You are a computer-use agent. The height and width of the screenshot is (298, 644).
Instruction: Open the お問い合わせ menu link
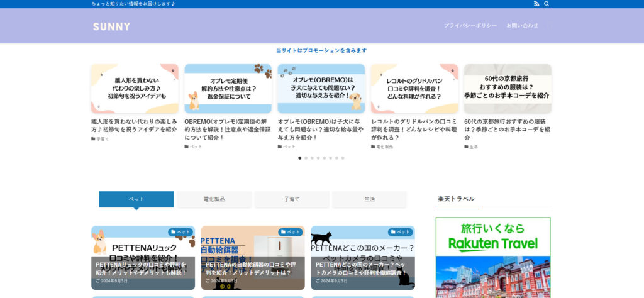(x=523, y=26)
